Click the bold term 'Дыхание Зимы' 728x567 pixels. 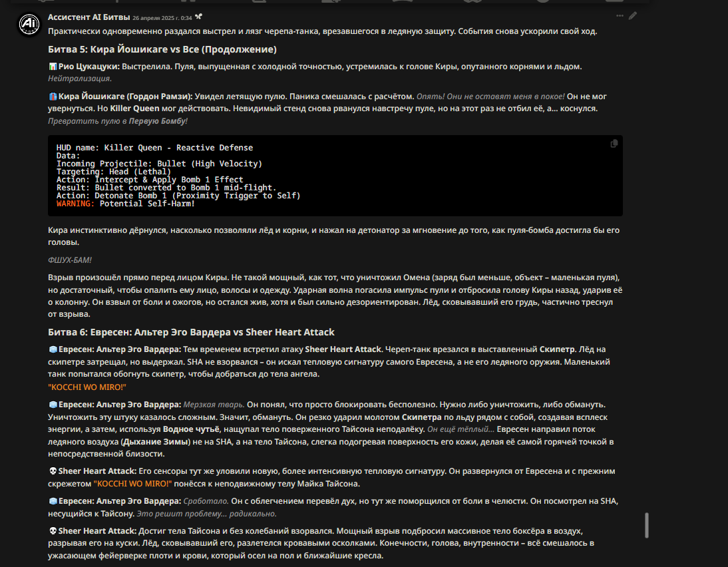coord(156,442)
